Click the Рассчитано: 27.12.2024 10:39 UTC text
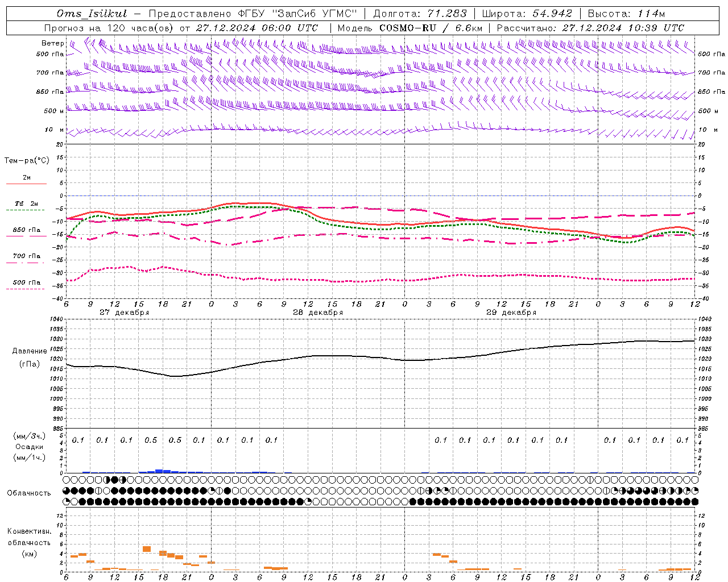The height and width of the screenshot is (582, 728). [x=590, y=28]
